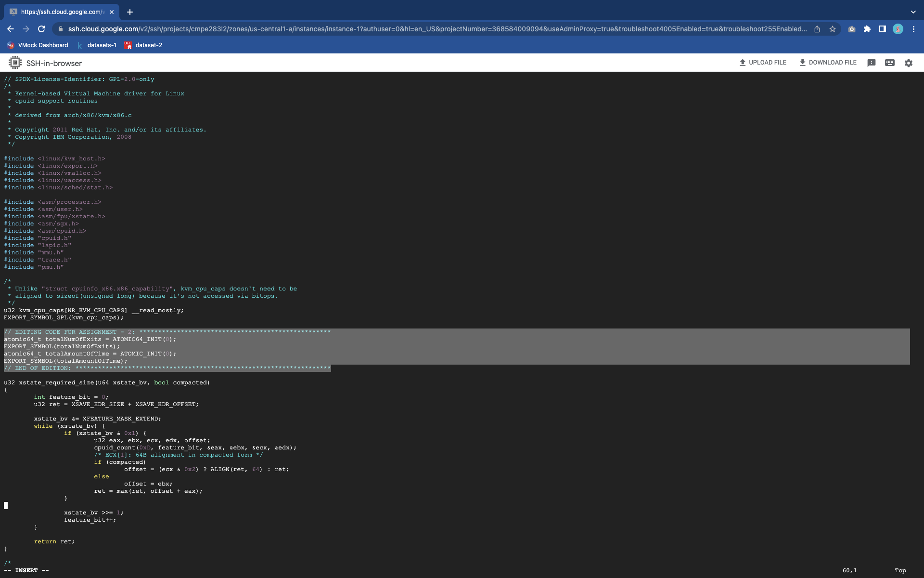Open the browser profile avatar
924x578 pixels.
coord(898,29)
